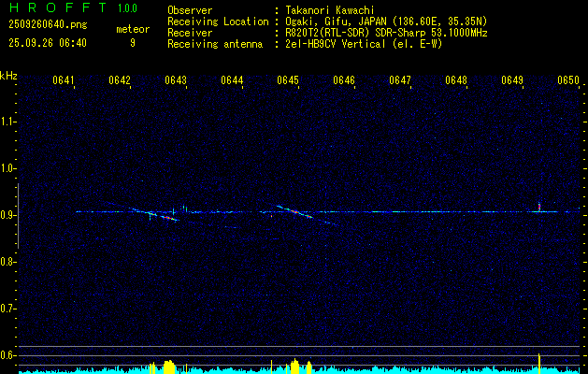Click the 0647 time axis marker

click(x=400, y=80)
